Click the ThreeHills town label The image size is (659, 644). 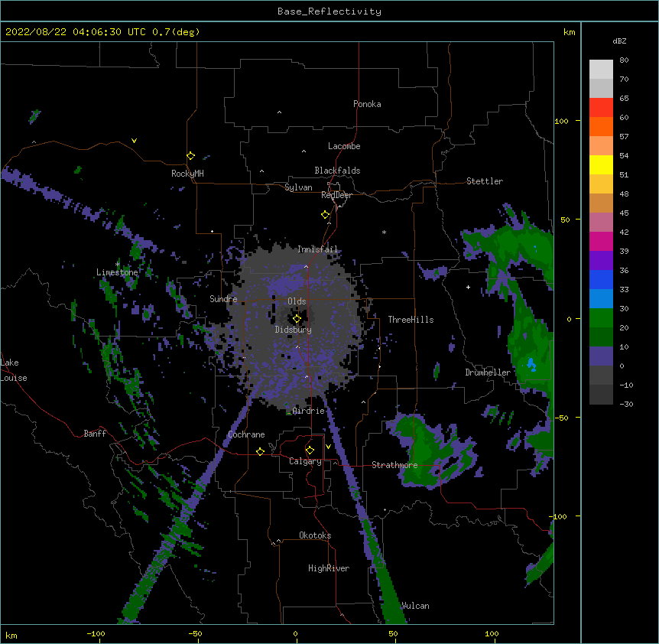(411, 320)
